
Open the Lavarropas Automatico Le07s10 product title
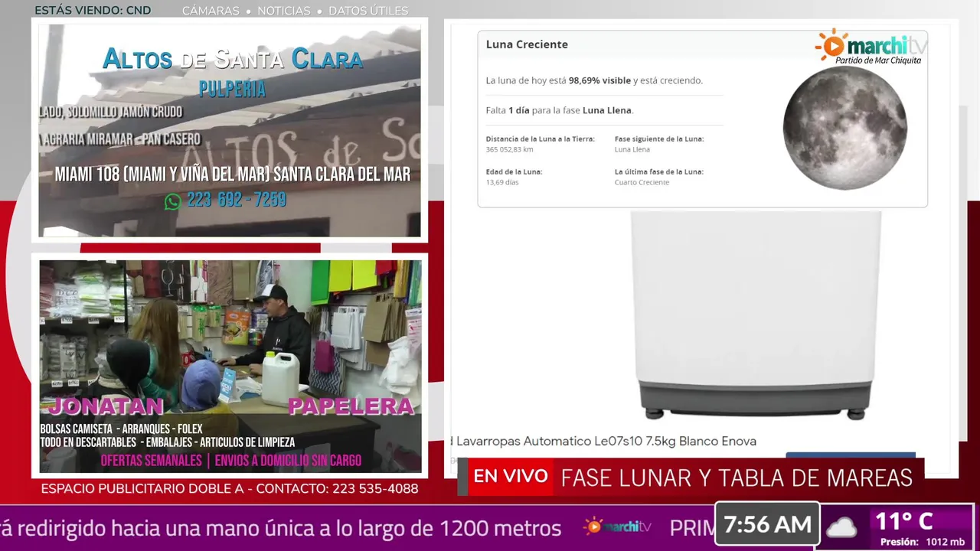[603, 442]
